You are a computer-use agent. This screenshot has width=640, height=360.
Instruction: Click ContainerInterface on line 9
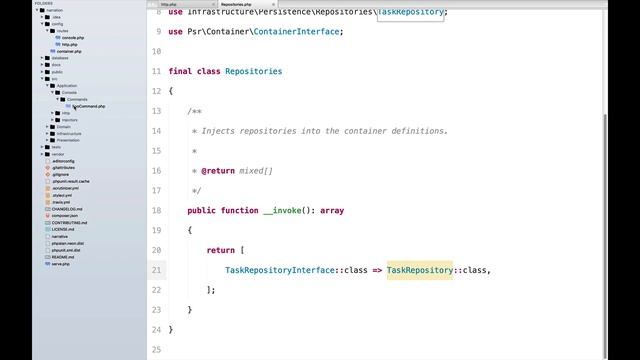[x=296, y=32]
